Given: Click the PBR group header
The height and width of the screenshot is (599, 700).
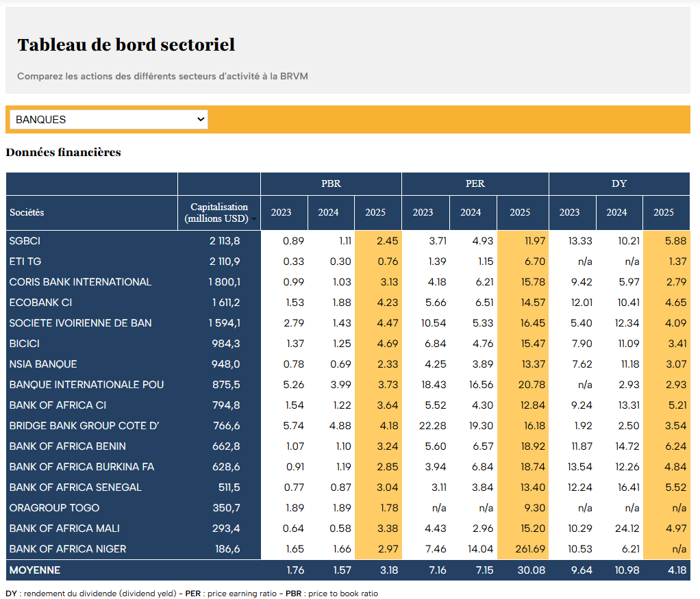Looking at the screenshot, I should tap(331, 183).
